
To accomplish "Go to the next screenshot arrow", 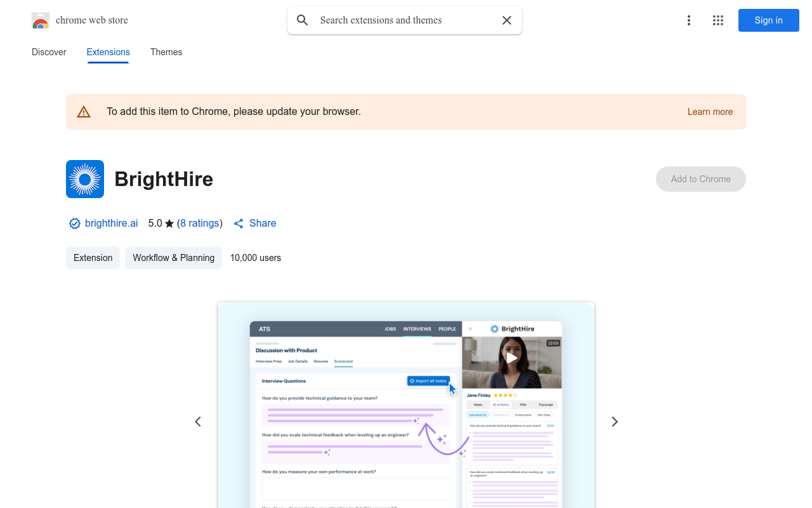I will 614,422.
